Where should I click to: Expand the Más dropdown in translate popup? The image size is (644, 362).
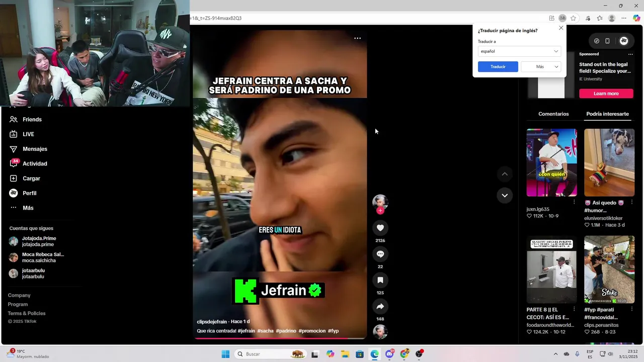[541, 67]
